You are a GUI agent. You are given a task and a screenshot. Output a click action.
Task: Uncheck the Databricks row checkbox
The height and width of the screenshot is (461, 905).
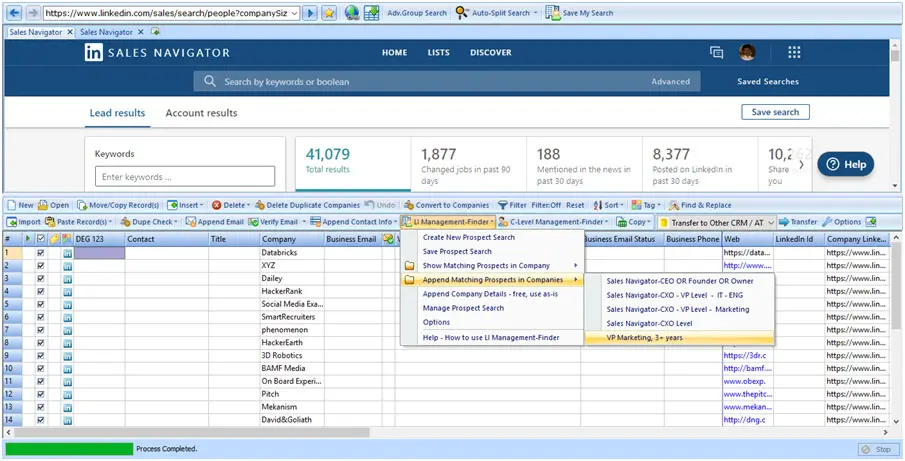point(40,253)
